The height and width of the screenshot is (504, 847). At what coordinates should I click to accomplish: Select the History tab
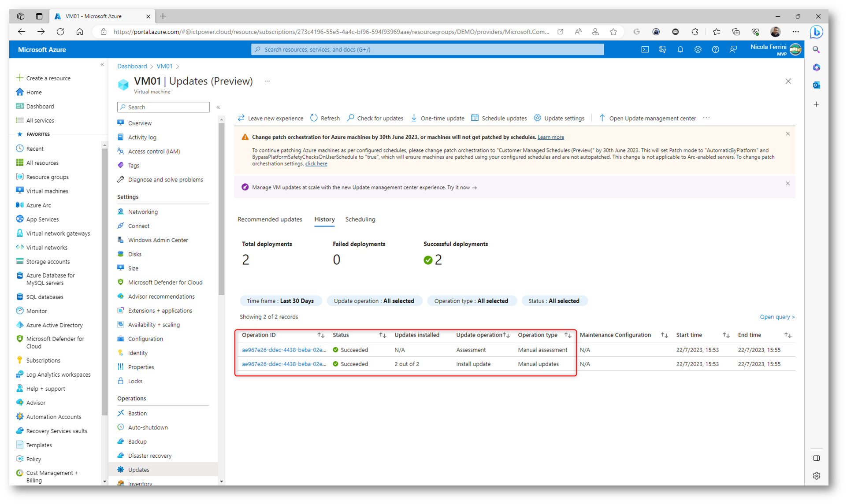click(x=324, y=219)
